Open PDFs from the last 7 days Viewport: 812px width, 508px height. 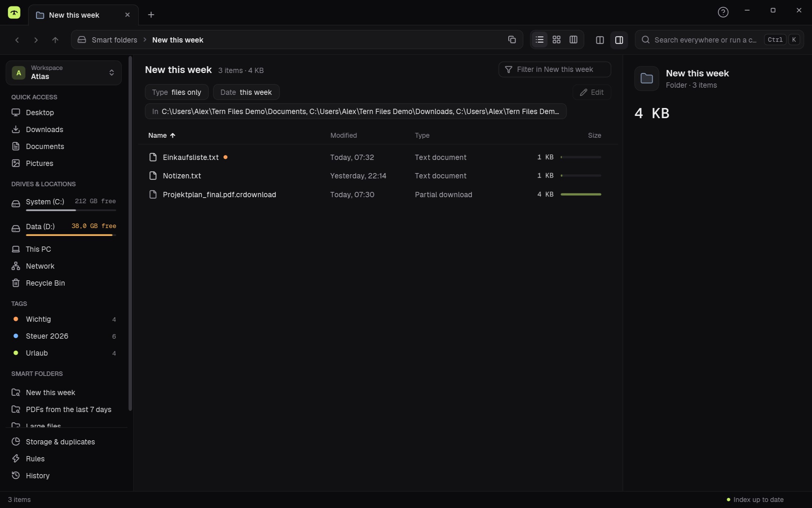pos(64,409)
